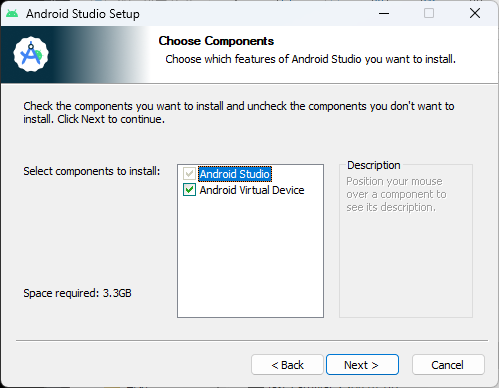Click the greyed-out Android Studio checkbox
The width and height of the screenshot is (499, 388).
(189, 174)
